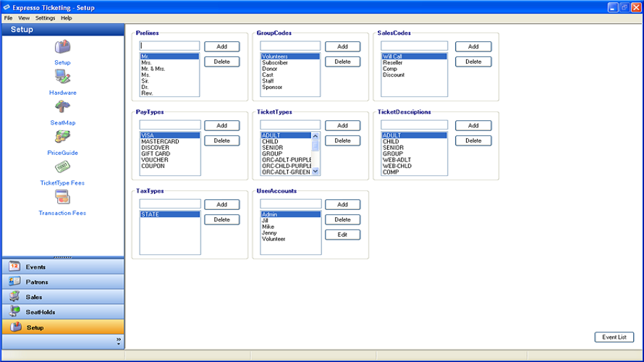Click the Sales cart icon

(x=14, y=296)
